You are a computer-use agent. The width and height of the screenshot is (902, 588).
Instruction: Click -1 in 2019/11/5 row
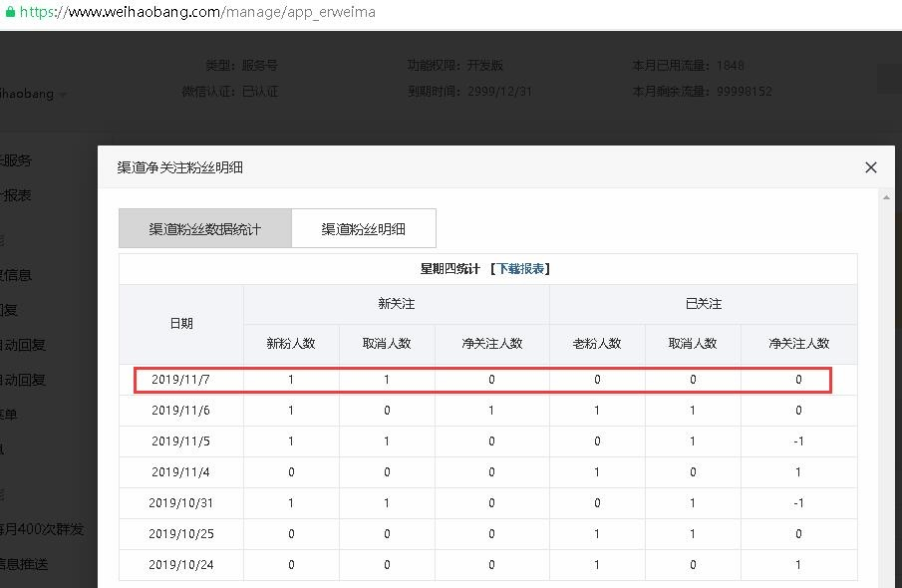click(798, 441)
